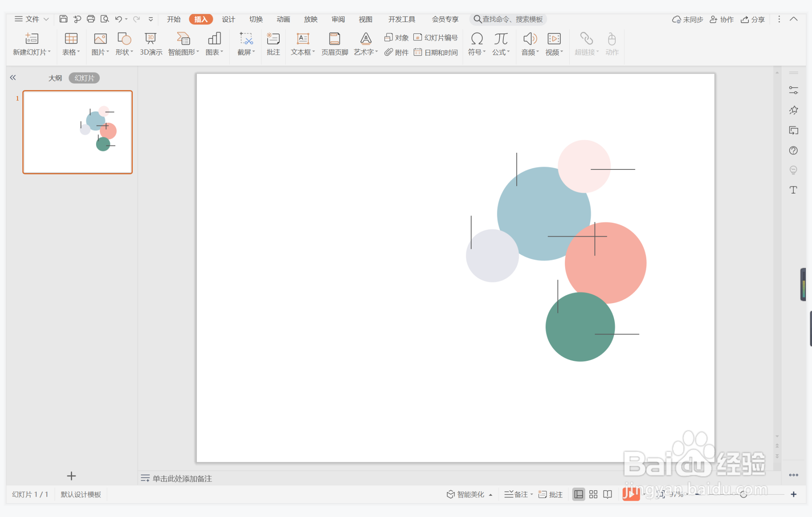812x517 pixels.
Task: Insert 日期和时间 date and time
Action: [x=436, y=52]
